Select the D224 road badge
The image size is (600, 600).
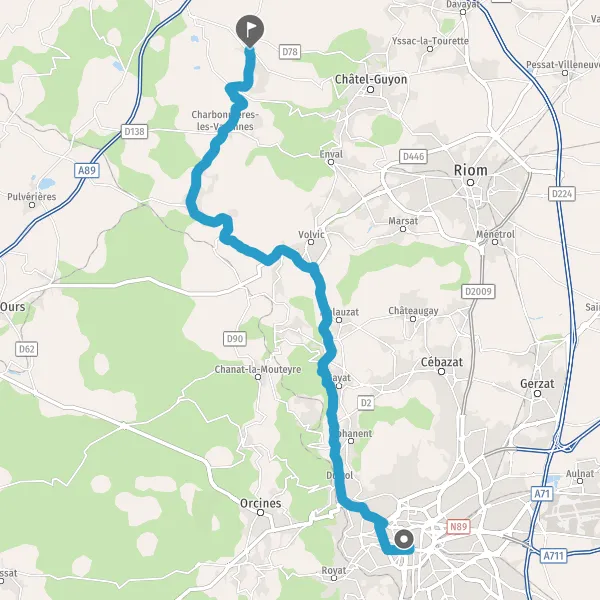(562, 194)
